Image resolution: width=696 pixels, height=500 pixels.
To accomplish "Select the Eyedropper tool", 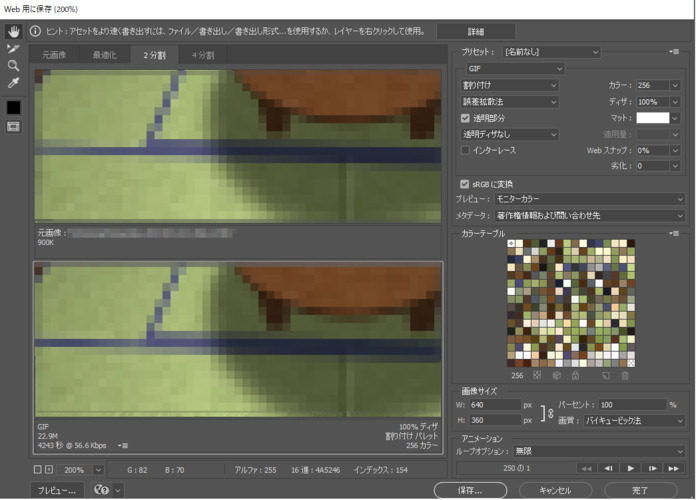I will coord(13,83).
